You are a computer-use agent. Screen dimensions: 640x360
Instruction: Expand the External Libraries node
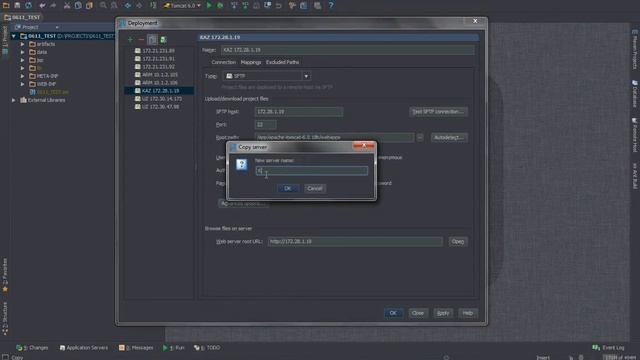pos(13,100)
